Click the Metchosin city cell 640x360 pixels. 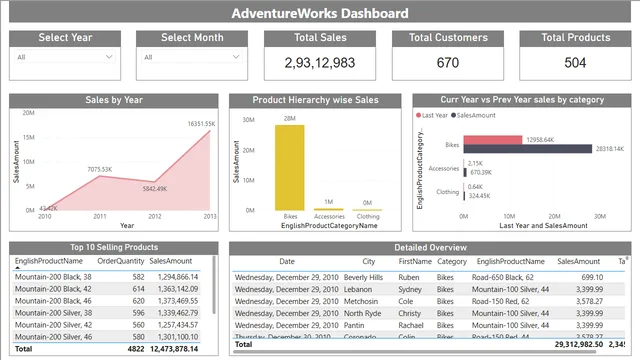[361, 301]
